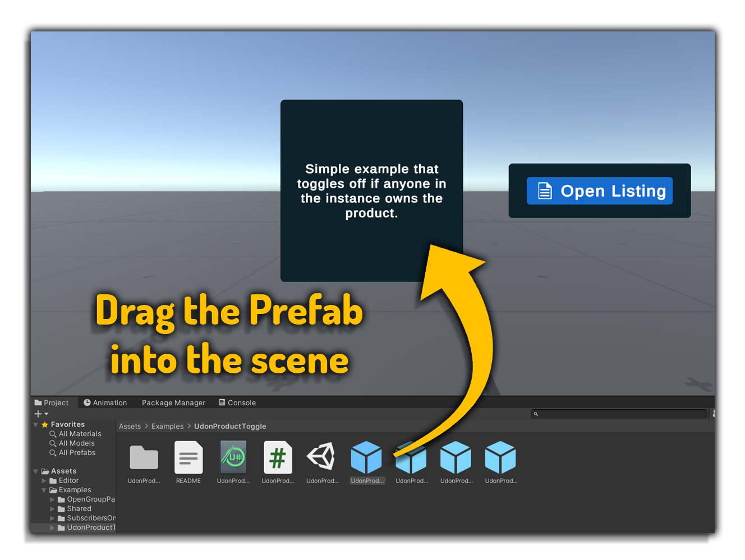Select the Assets root folder

(73, 471)
